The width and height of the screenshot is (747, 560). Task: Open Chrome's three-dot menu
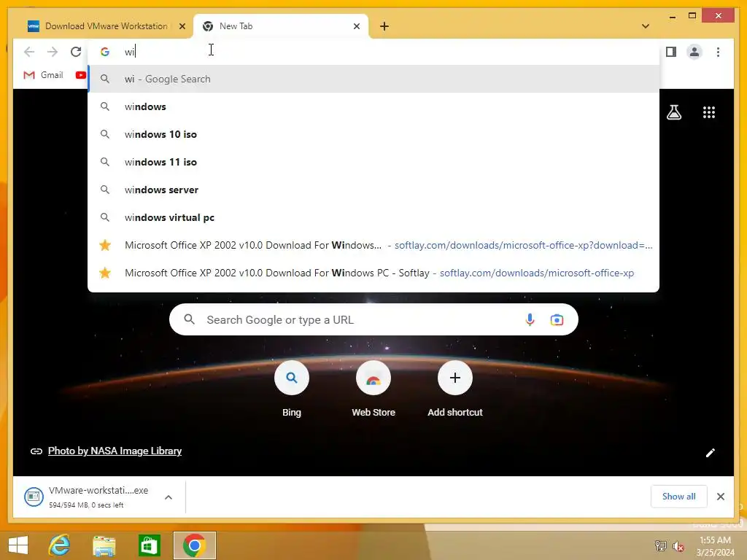click(718, 52)
